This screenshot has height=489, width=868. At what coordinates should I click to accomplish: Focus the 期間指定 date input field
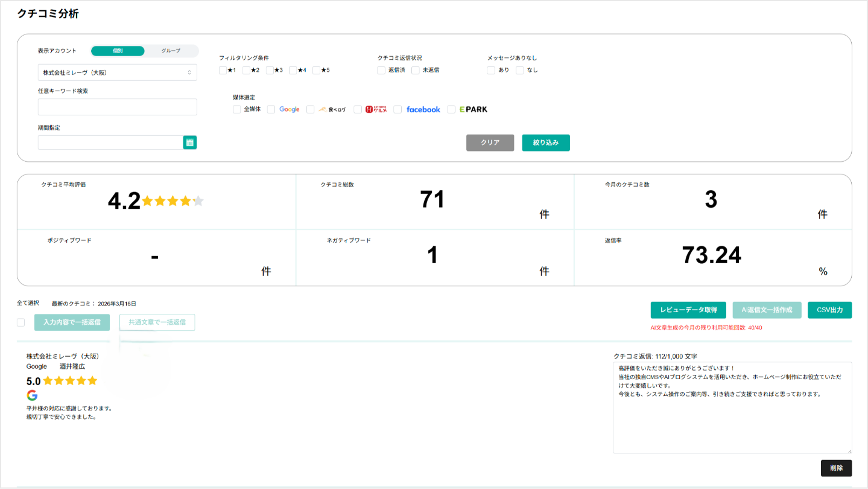tap(110, 142)
